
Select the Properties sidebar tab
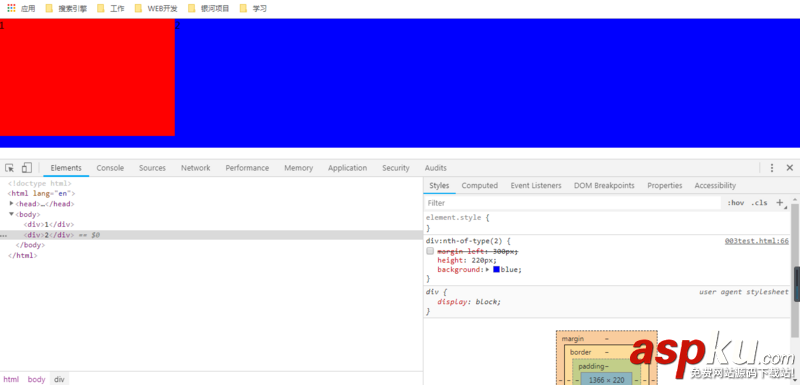coord(665,186)
